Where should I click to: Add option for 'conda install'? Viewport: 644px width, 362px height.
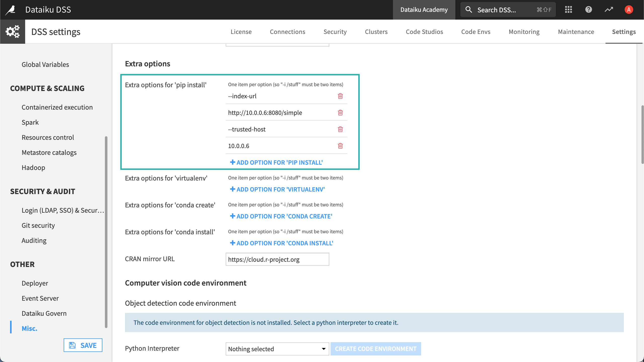click(x=281, y=243)
